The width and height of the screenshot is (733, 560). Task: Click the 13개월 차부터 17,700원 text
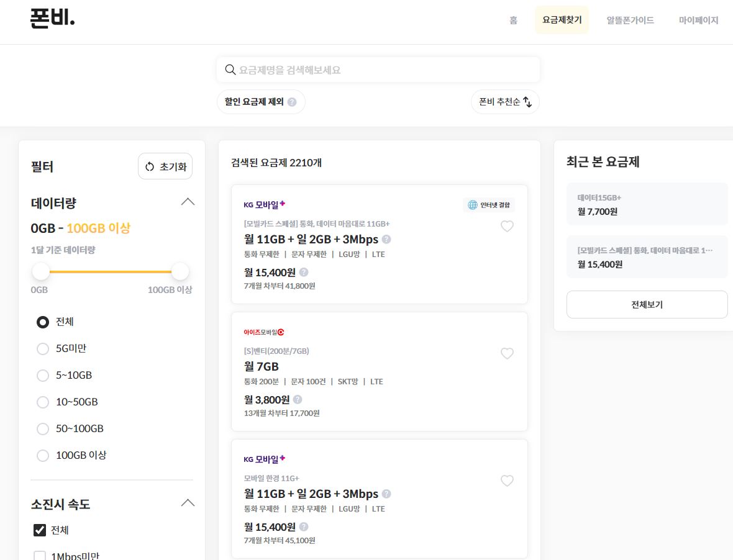point(282,413)
